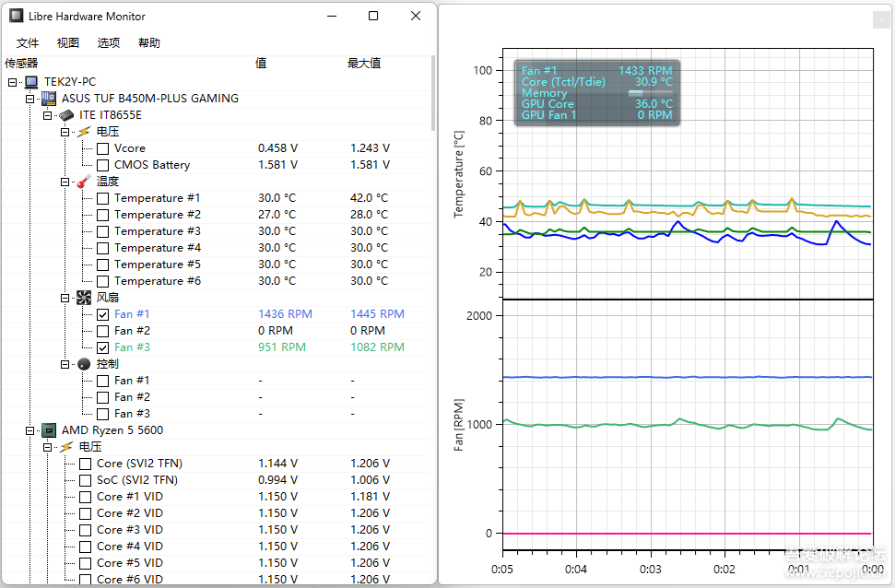Select the lightning icon next to 电压

pyautogui.click(x=82, y=131)
